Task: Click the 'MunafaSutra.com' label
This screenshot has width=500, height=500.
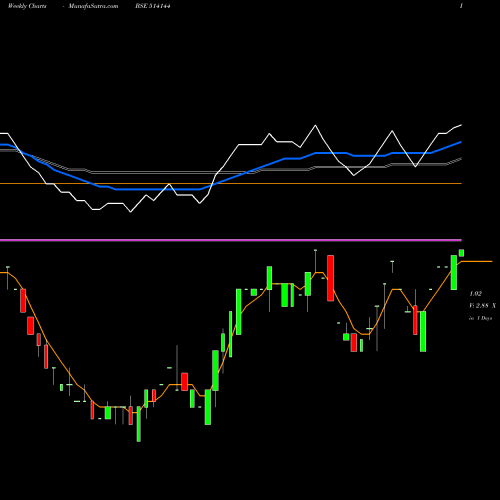Action: [93, 6]
